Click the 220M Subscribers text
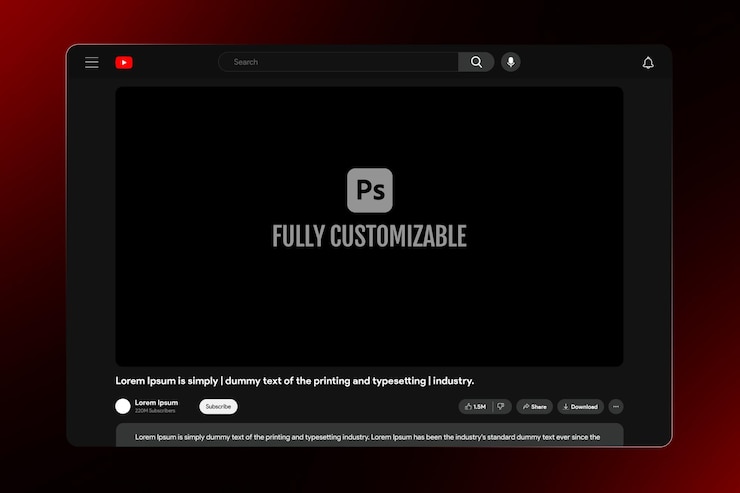740x493 pixels. tap(155, 411)
